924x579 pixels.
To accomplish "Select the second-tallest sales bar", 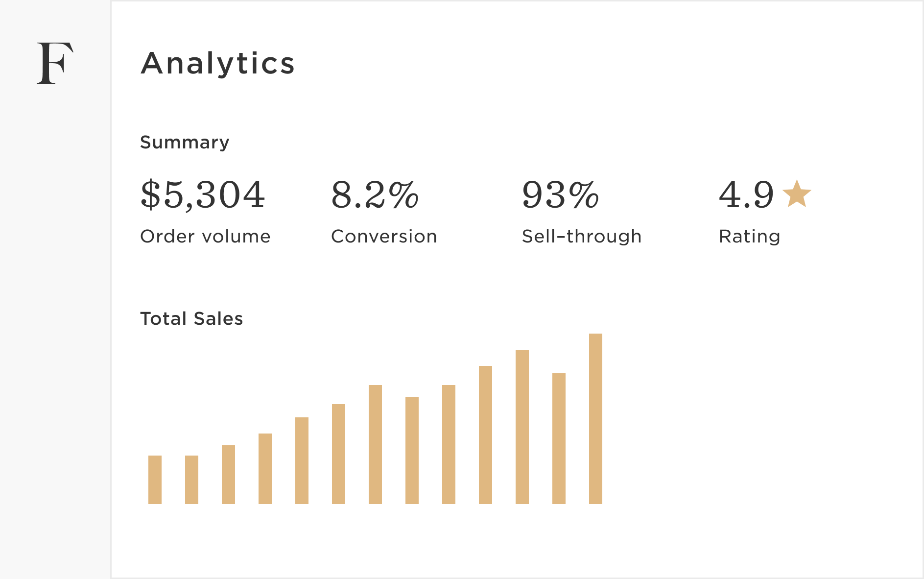I will coord(522,426).
